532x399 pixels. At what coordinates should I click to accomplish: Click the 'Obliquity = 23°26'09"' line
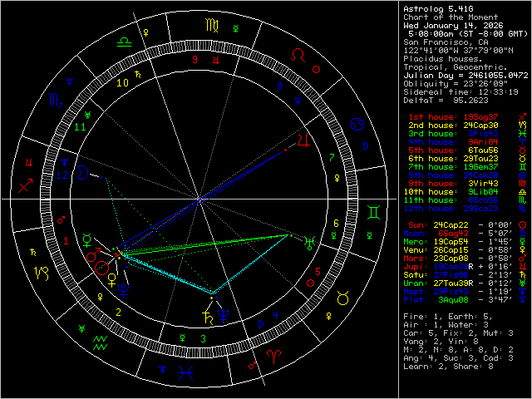click(456, 84)
